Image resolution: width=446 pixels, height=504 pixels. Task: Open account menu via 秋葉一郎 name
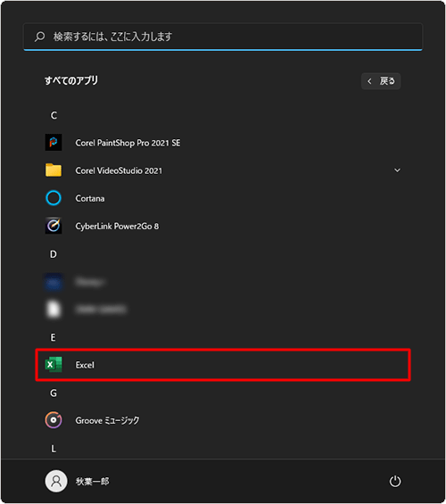92,481
